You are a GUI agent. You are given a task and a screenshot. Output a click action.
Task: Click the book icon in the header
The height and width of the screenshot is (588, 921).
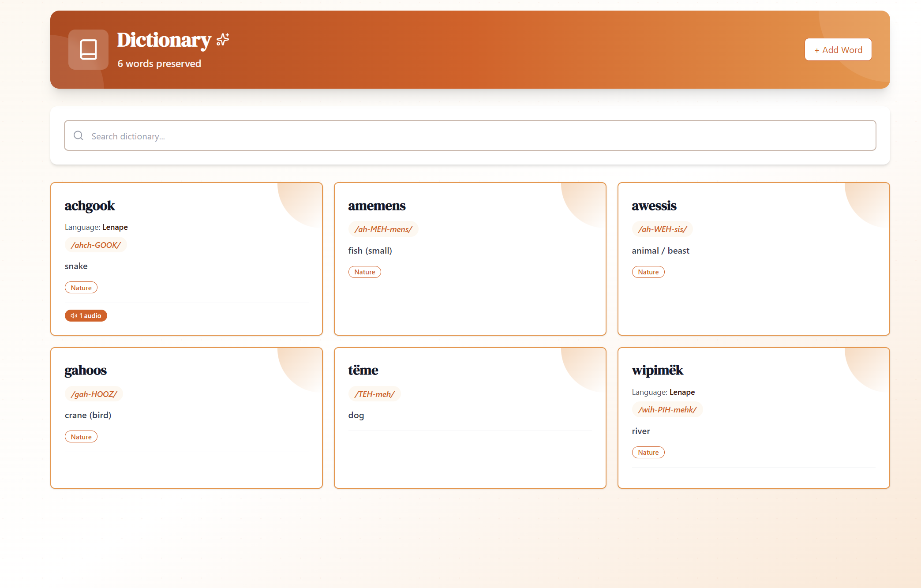(x=88, y=49)
